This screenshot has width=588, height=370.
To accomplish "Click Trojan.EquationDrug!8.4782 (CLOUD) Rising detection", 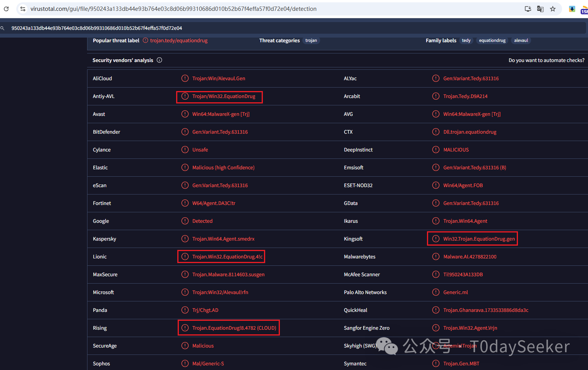I will 235,328.
